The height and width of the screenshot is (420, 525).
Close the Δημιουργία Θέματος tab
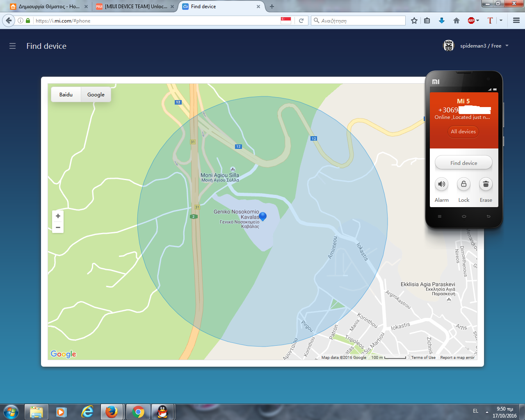tap(86, 7)
